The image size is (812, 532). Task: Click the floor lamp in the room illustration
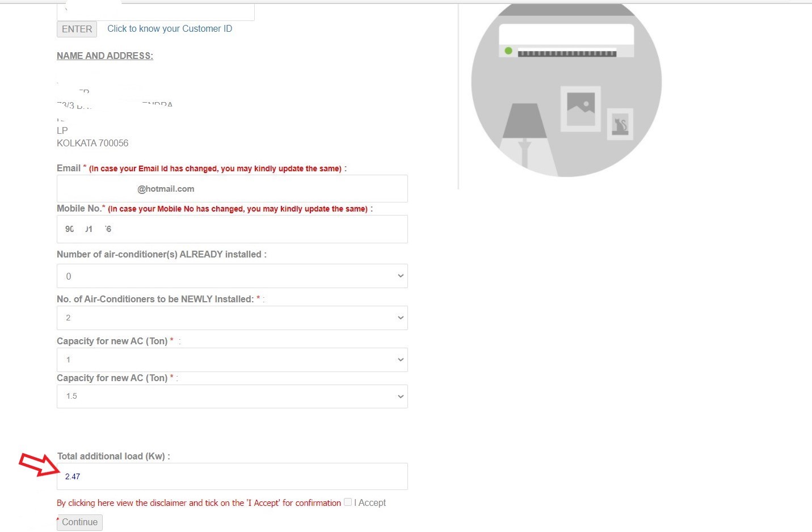[524, 132]
